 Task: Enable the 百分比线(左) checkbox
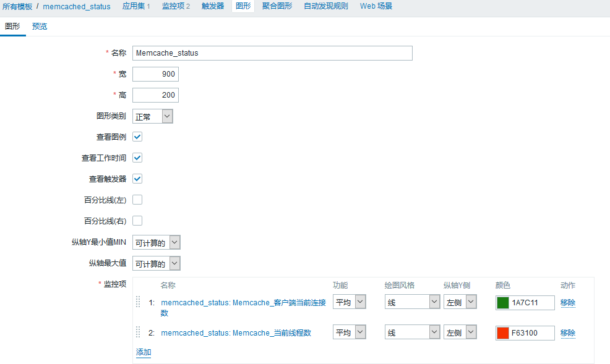coord(138,200)
